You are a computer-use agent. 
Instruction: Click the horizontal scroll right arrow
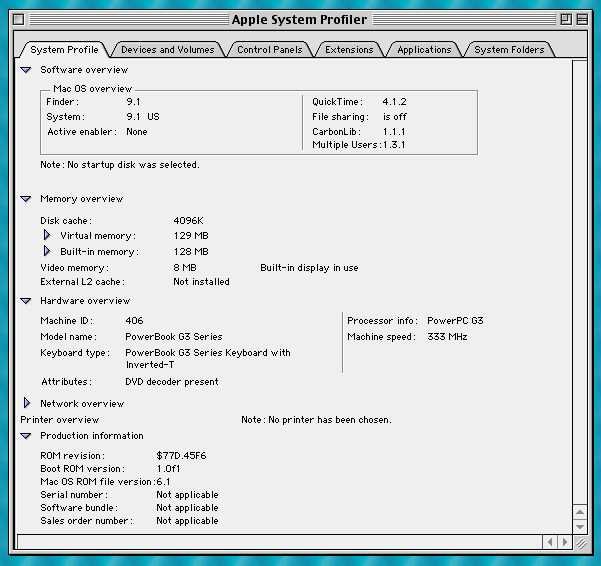coord(565,542)
